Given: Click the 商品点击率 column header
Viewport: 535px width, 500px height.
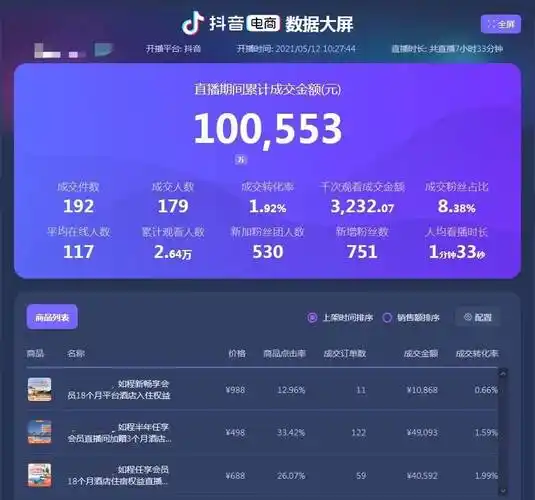Looking at the screenshot, I should pyautogui.click(x=284, y=353).
